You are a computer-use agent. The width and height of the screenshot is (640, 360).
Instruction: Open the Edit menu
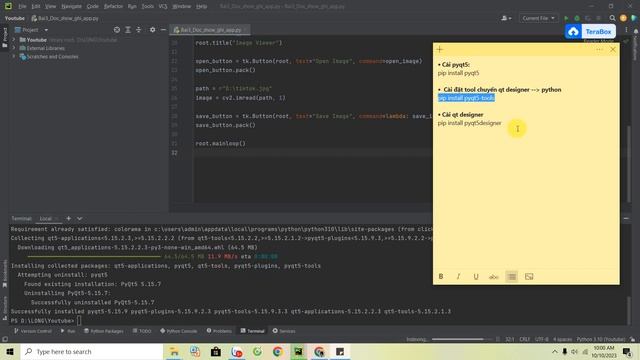36,6
